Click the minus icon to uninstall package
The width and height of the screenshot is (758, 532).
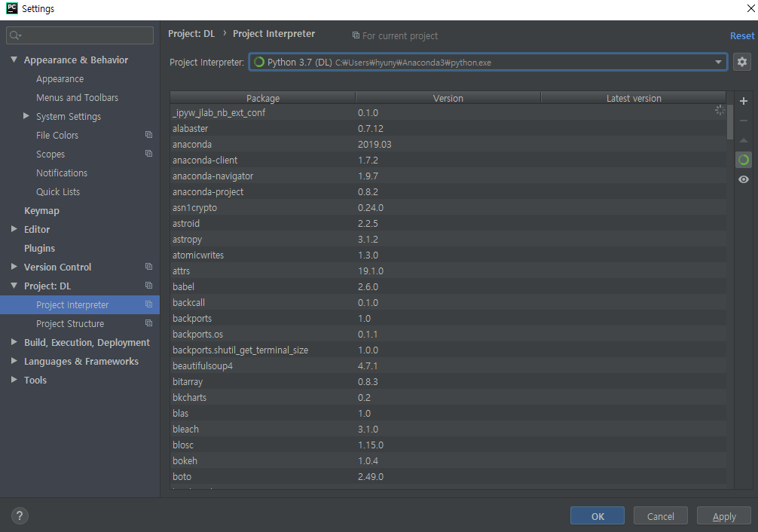(x=744, y=121)
